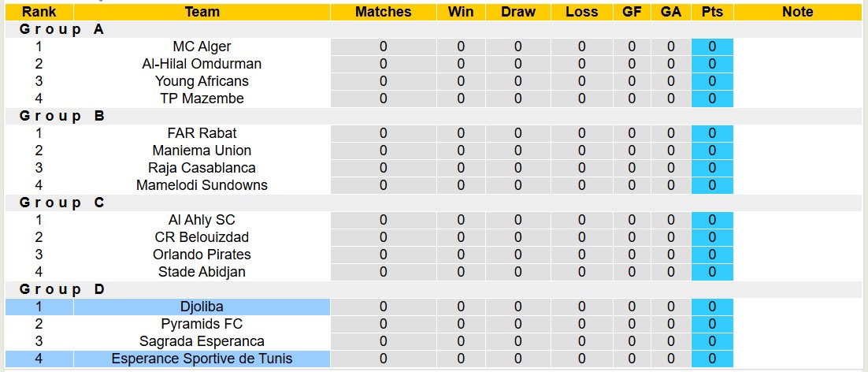Open the Pyramids FC team entry
The width and height of the screenshot is (868, 372).
click(202, 324)
